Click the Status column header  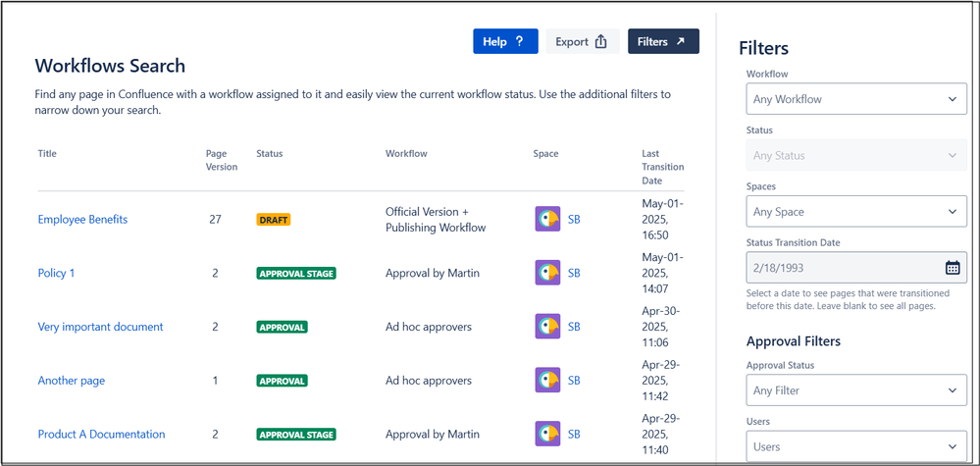tap(270, 153)
